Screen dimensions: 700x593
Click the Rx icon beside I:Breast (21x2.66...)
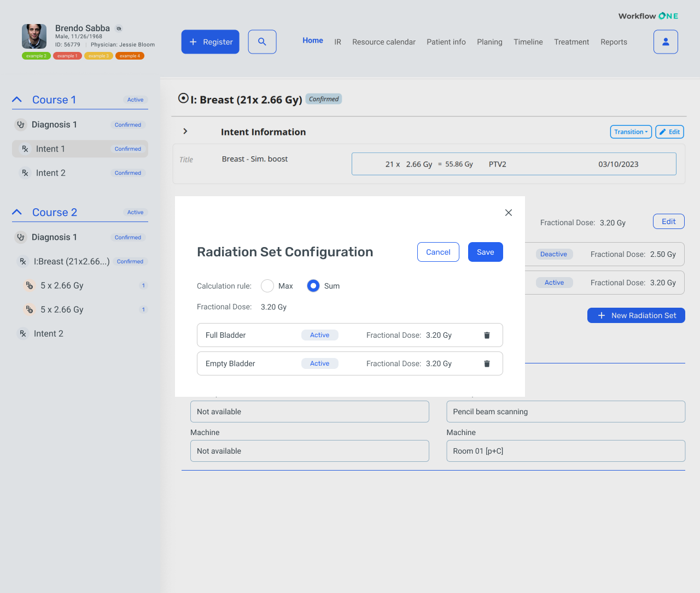[23, 261]
